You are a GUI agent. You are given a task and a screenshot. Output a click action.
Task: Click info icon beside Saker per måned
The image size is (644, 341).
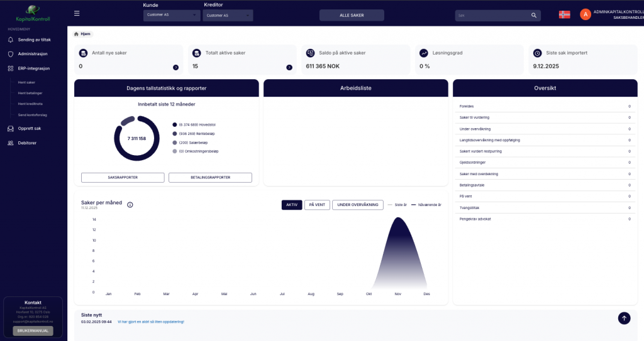(130, 205)
